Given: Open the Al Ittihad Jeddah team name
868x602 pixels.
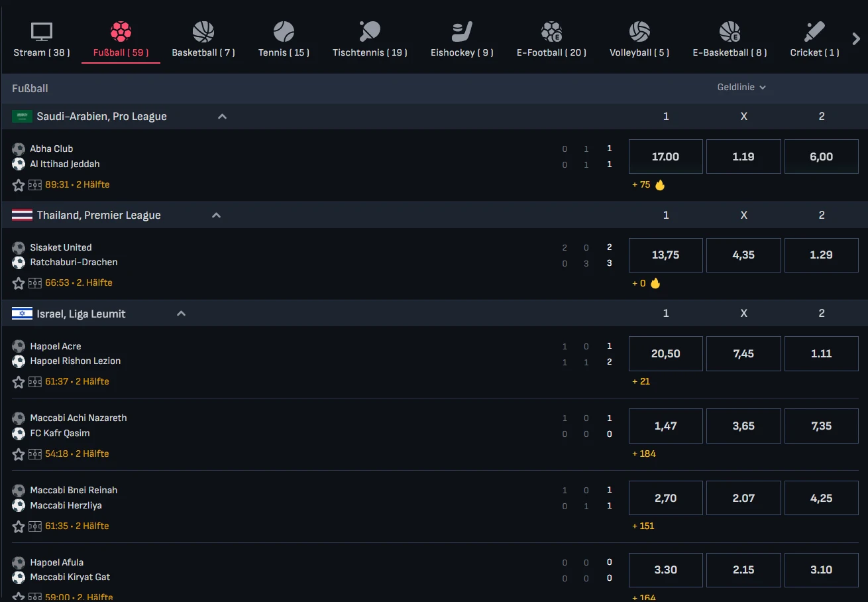Looking at the screenshot, I should point(65,164).
